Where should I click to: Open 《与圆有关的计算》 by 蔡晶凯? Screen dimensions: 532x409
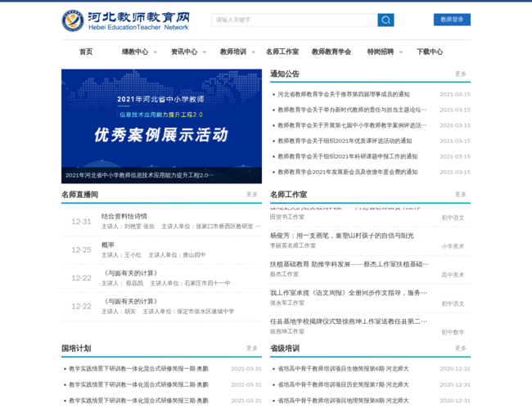click(x=130, y=273)
